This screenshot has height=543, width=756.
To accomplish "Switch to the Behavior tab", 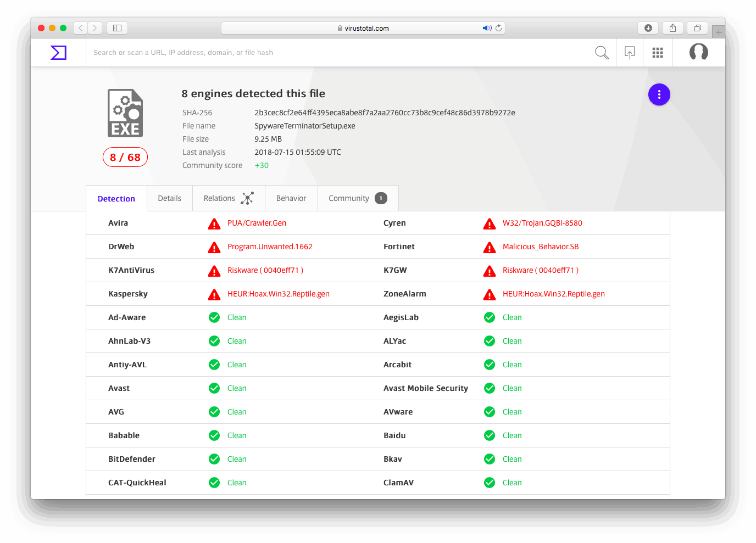I will pyautogui.click(x=291, y=198).
